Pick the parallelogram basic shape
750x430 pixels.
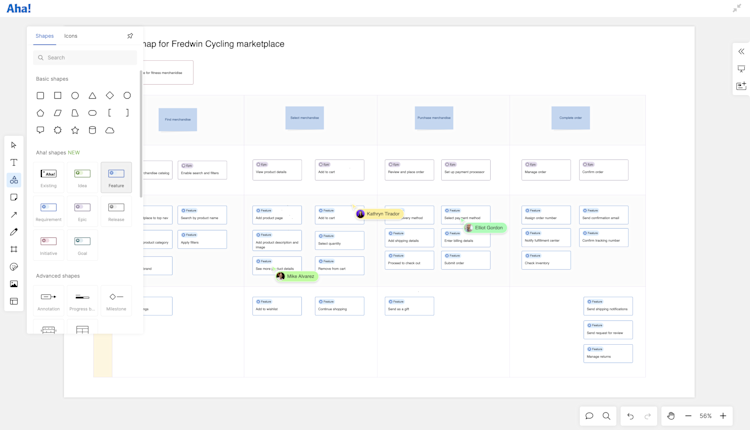pos(57,113)
